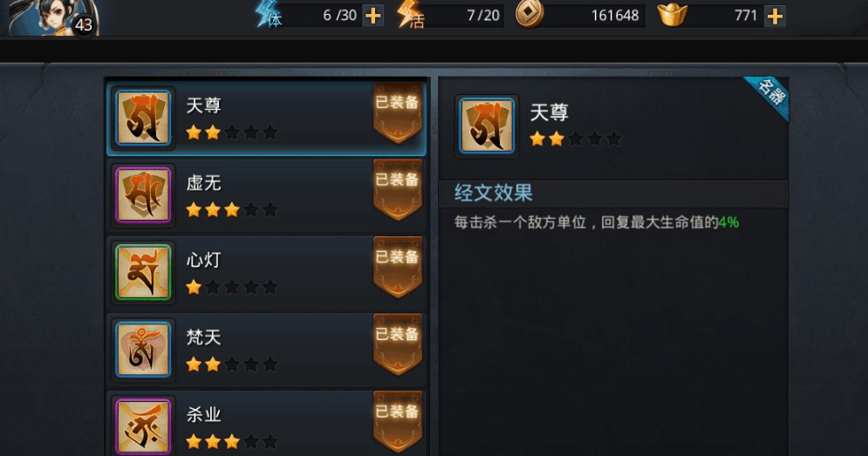The height and width of the screenshot is (456, 868).
Task: Click the blue lightning 体 energy icon
Action: pyautogui.click(x=269, y=15)
